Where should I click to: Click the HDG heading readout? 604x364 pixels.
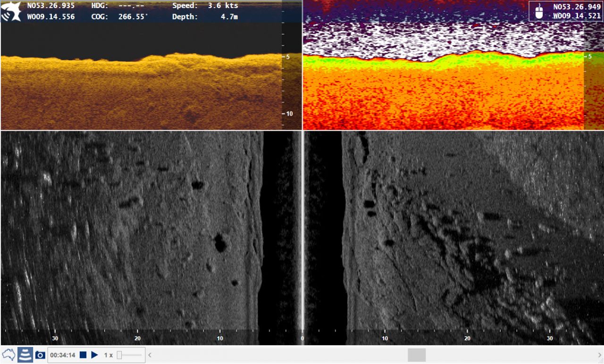tap(117, 6)
